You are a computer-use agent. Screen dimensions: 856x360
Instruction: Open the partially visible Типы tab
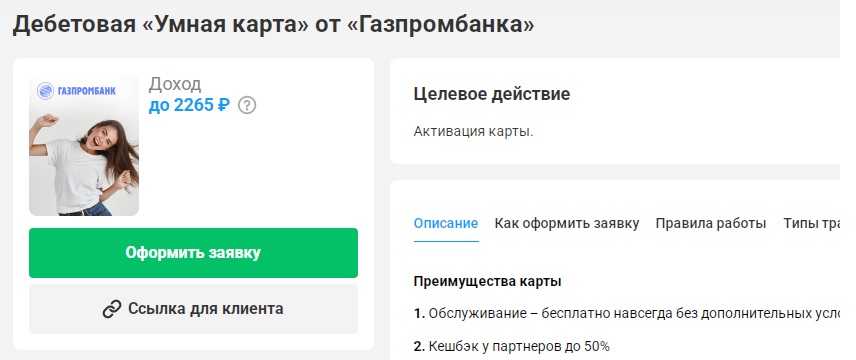(811, 223)
